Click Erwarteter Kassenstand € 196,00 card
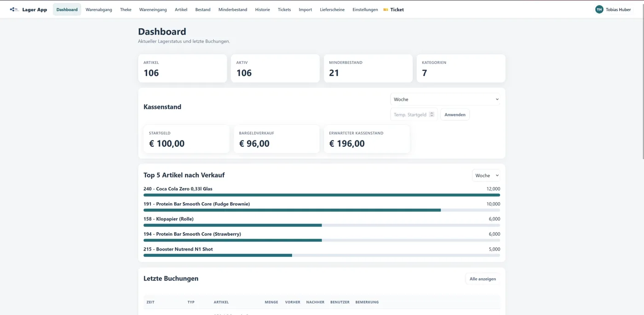 click(x=367, y=139)
